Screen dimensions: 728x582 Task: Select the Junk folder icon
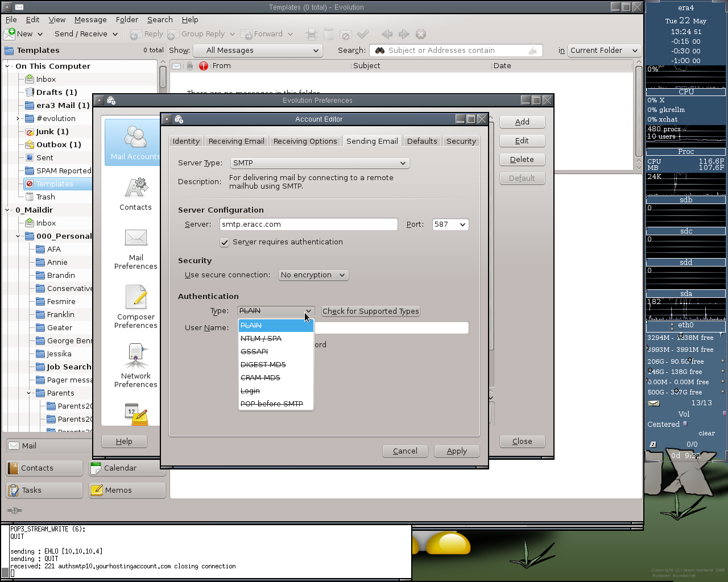[30, 132]
